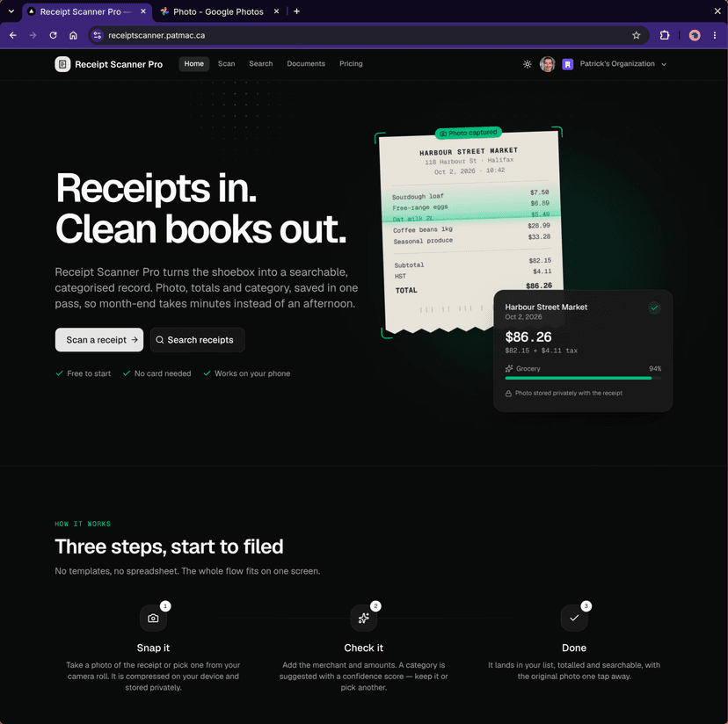
Task: Open the Home nav item
Action: pos(193,64)
